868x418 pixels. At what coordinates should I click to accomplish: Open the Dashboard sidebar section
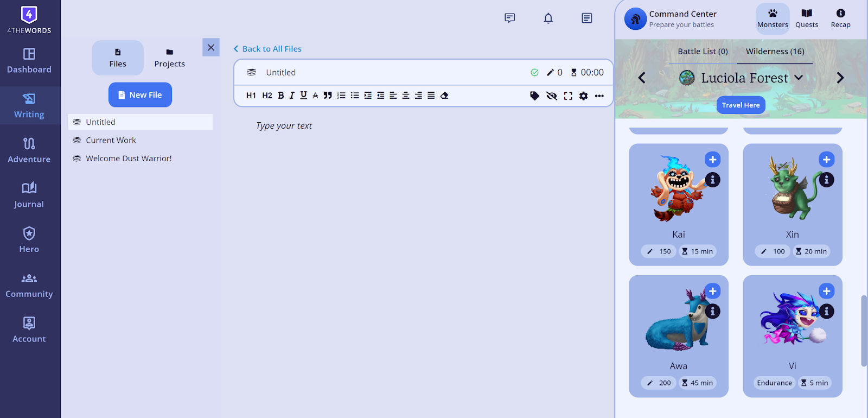click(x=29, y=61)
